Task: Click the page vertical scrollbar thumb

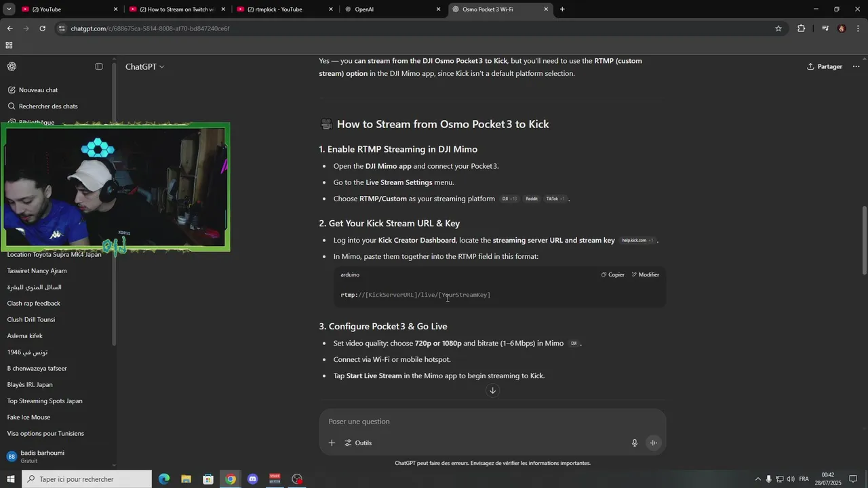Action: point(864,240)
